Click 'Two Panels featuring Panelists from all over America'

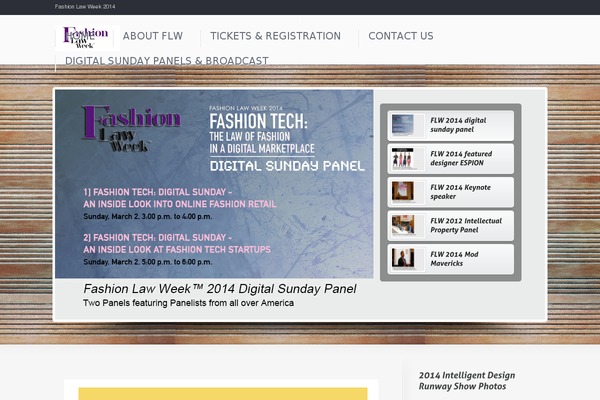188,303
